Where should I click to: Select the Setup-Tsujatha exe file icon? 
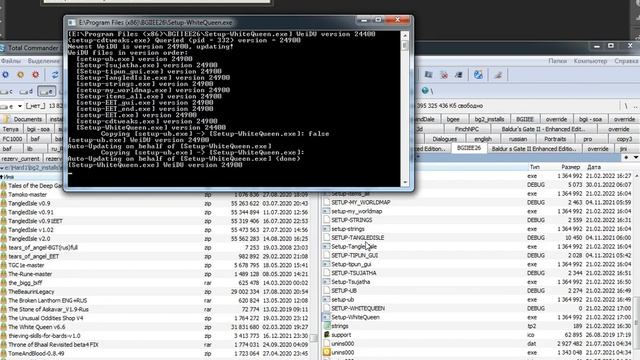[326, 282]
